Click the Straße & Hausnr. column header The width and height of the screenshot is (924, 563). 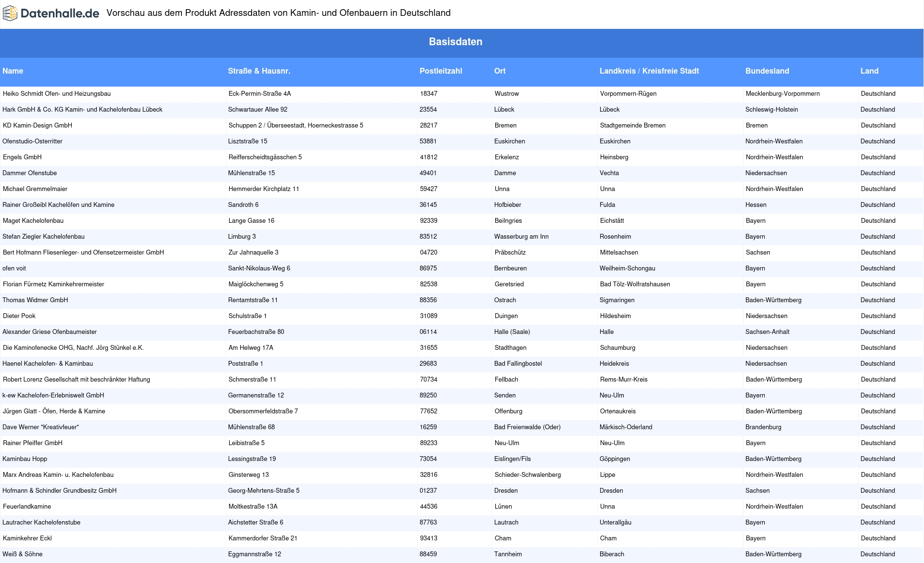click(x=259, y=71)
